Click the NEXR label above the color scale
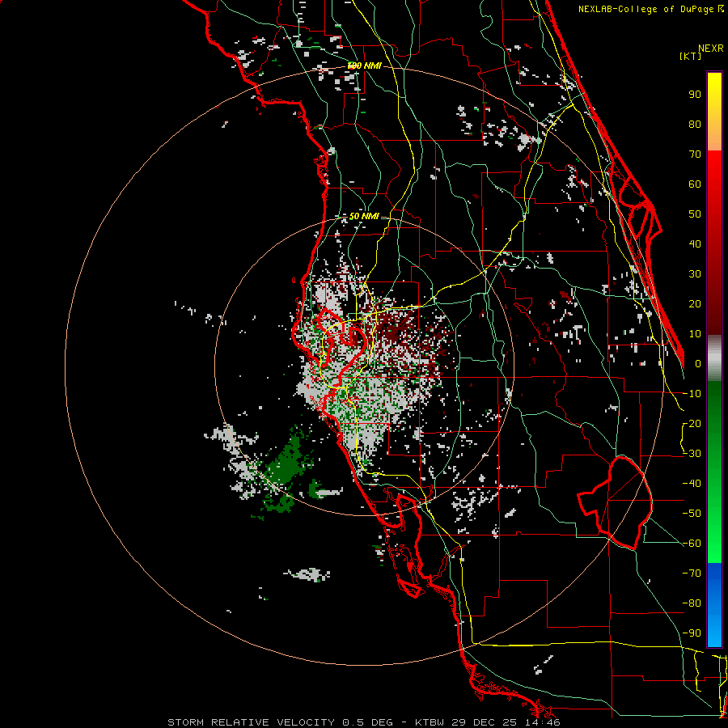Viewport: 728px width, 728px height. pos(711,49)
